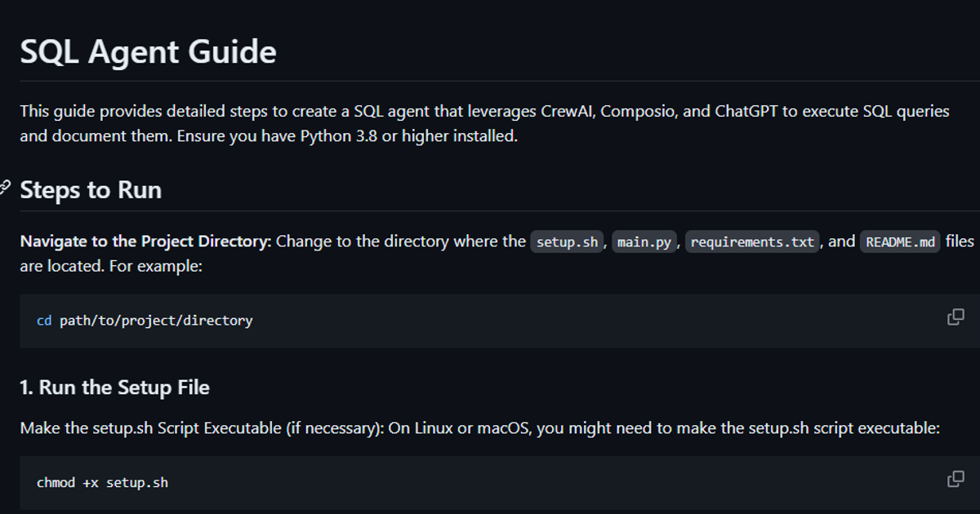980x514 pixels.
Task: Copy the chmod +x setup.sh command
Action: coord(955,479)
